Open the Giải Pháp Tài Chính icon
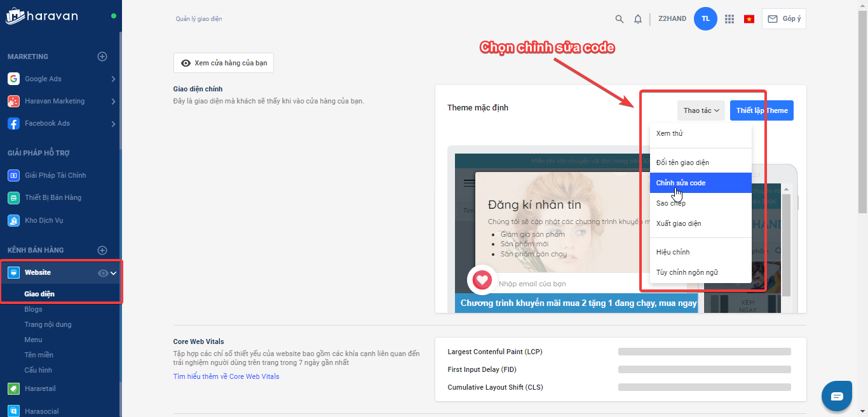 pos(13,175)
